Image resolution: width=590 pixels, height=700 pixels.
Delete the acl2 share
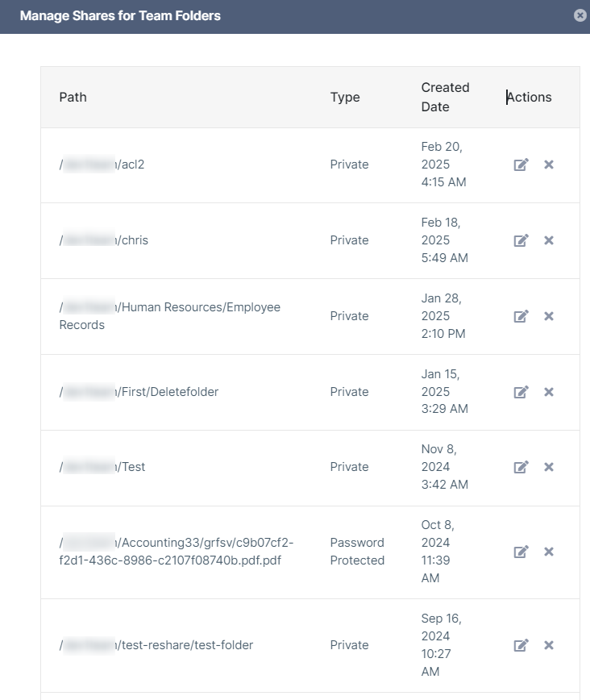click(549, 165)
